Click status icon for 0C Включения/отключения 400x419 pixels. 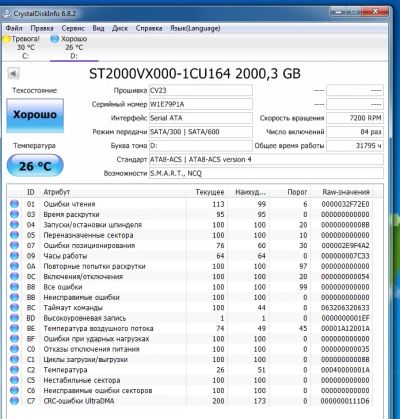(14, 276)
